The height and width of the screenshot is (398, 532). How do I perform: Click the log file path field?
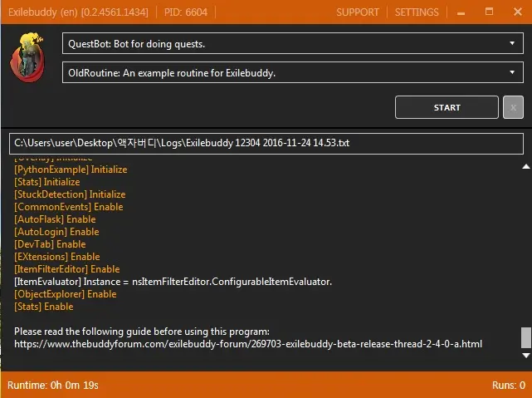point(266,143)
